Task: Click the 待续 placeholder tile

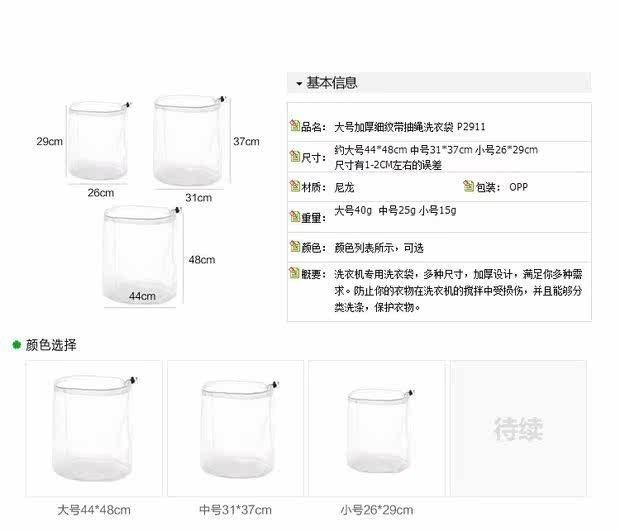Action: (518, 428)
